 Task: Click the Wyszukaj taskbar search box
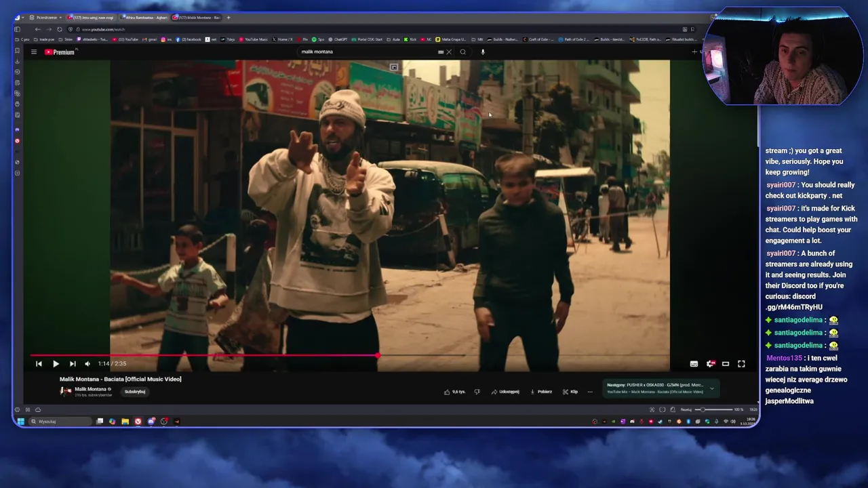[x=60, y=422]
